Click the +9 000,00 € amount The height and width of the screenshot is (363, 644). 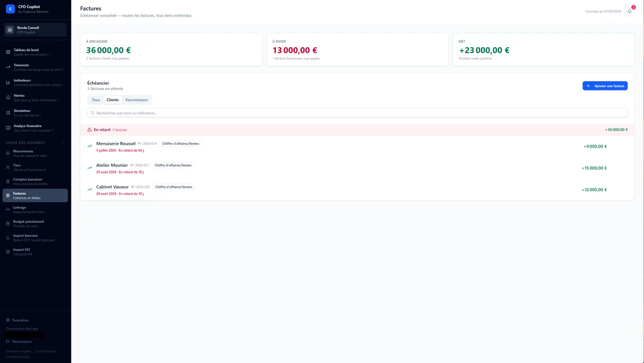pyautogui.click(x=595, y=147)
